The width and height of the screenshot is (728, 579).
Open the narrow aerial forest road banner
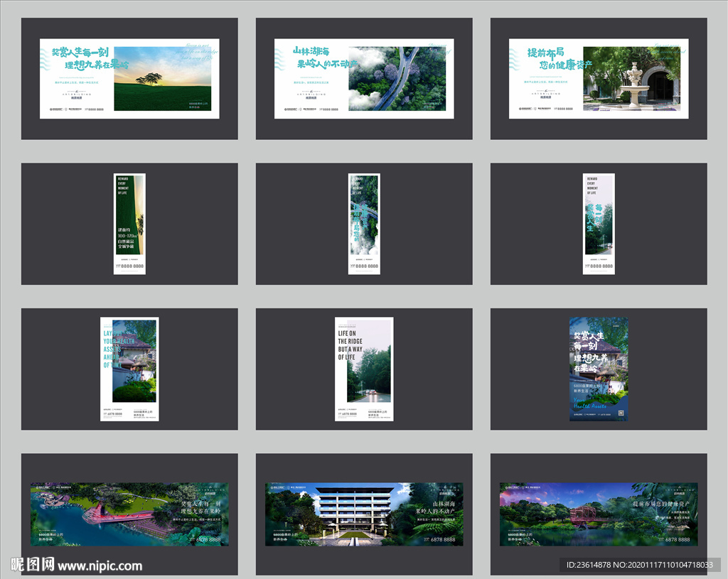364,224
